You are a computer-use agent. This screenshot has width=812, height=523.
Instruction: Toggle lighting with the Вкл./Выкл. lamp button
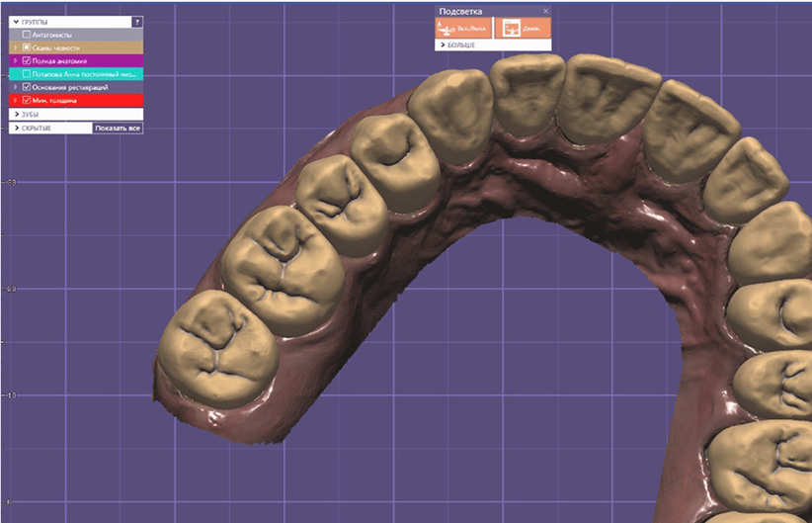coord(463,28)
